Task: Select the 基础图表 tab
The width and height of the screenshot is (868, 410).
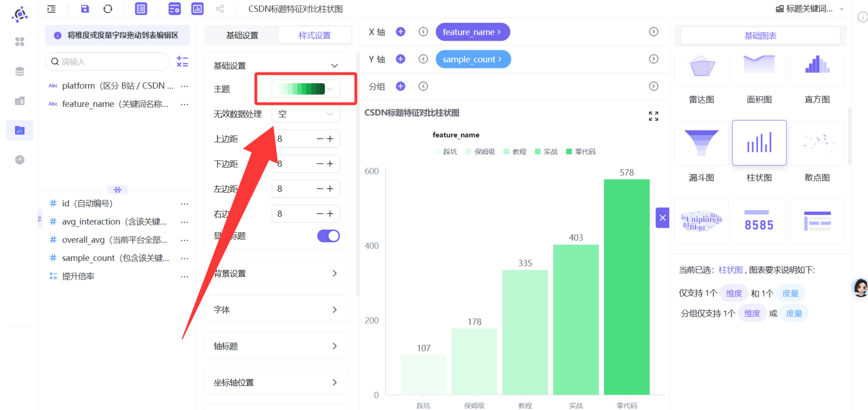Action: coord(761,36)
